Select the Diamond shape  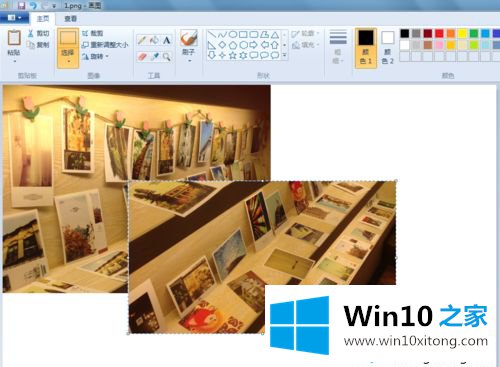coord(222,45)
